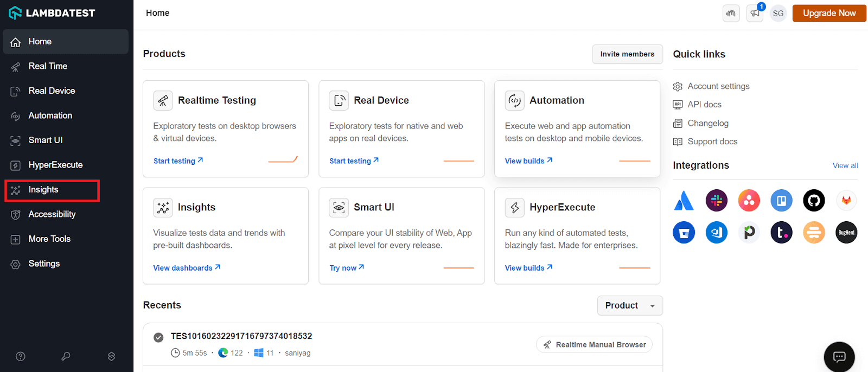The image size is (868, 372).
Task: Select the GitLab integration icon
Action: [846, 201]
